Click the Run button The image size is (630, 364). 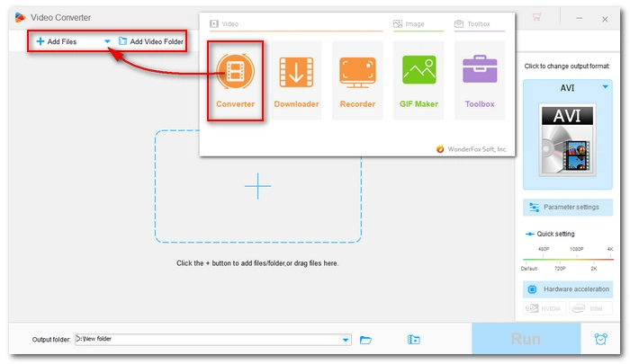pos(526,339)
